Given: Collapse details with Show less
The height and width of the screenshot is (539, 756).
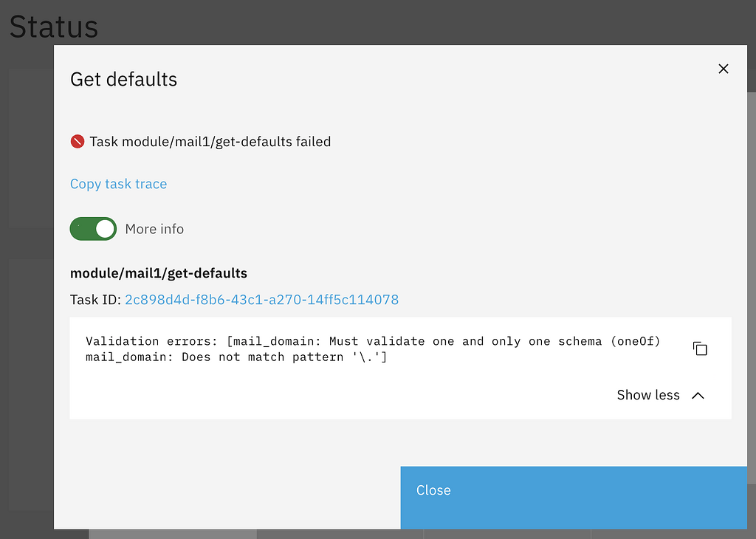Looking at the screenshot, I should (x=661, y=395).
